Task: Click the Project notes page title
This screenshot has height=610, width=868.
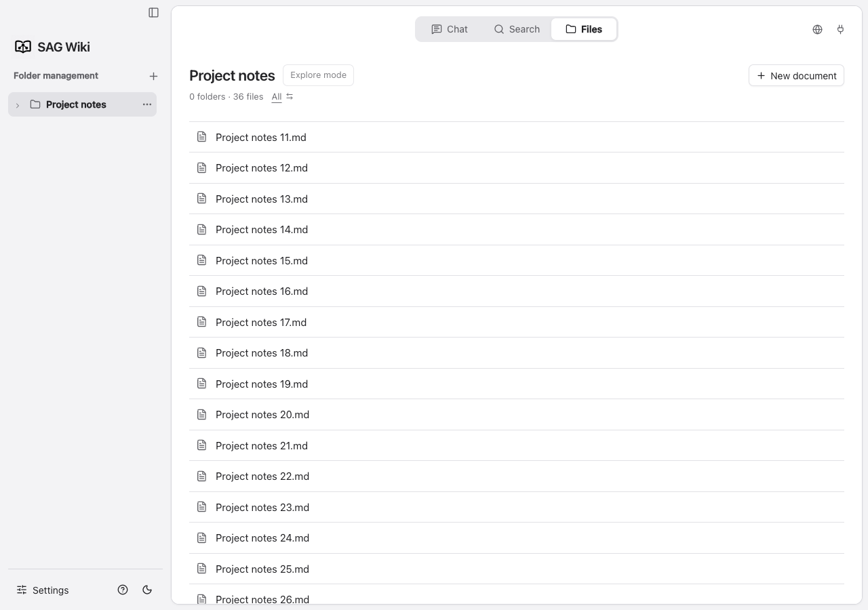Action: coord(232,75)
